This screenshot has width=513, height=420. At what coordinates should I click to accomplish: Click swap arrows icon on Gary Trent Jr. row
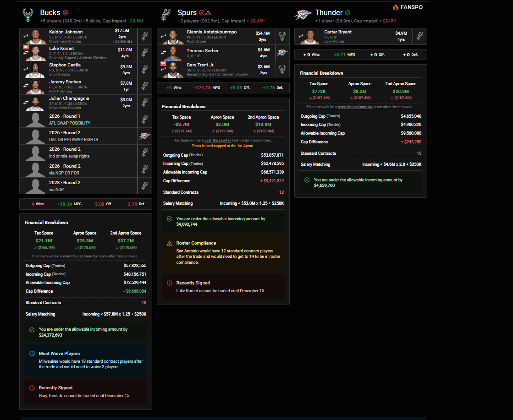pos(163,69)
